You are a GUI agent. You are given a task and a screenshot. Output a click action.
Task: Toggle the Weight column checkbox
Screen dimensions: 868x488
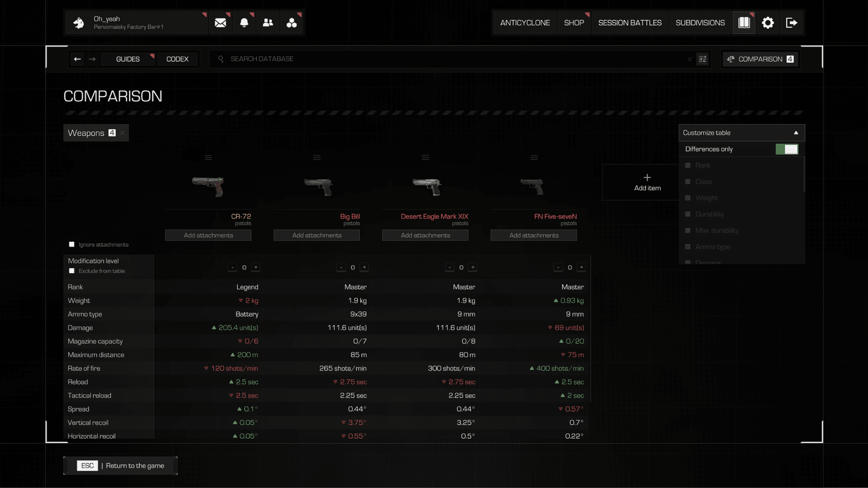688,198
